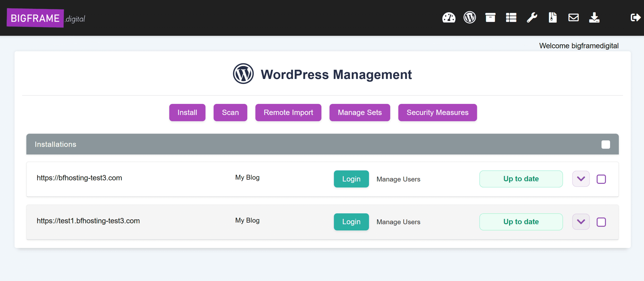This screenshot has width=644, height=281.
Task: Expand details for test1.bfhosting-test3.com with chevron
Action: point(581,222)
